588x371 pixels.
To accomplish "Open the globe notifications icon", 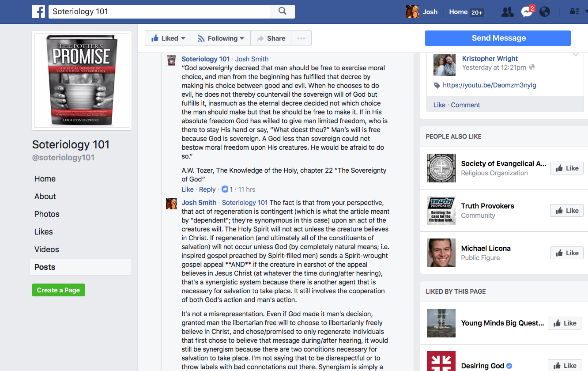I will pyautogui.click(x=545, y=12).
